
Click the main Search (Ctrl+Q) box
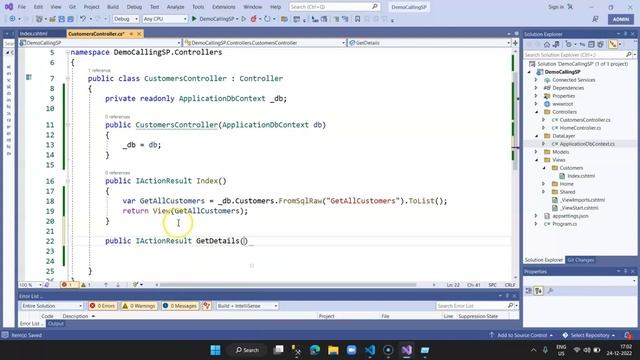(x=334, y=7)
